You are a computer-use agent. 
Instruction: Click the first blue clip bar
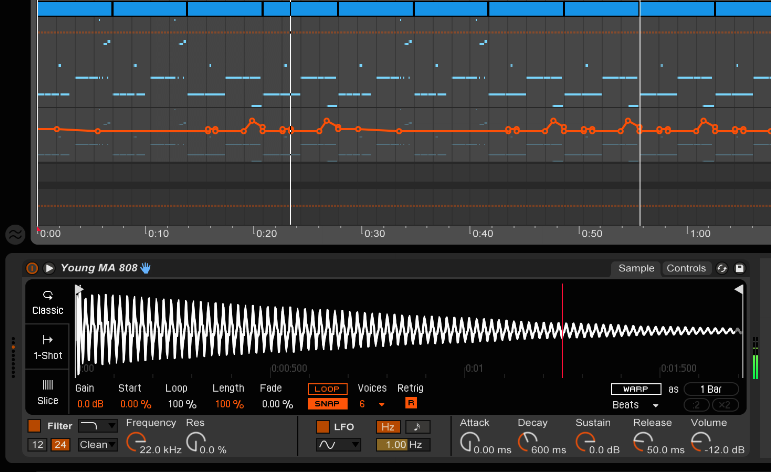(75, 9)
